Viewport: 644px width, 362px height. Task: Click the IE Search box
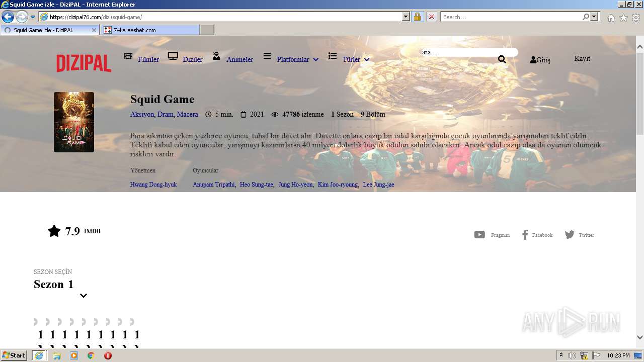[x=511, y=17]
